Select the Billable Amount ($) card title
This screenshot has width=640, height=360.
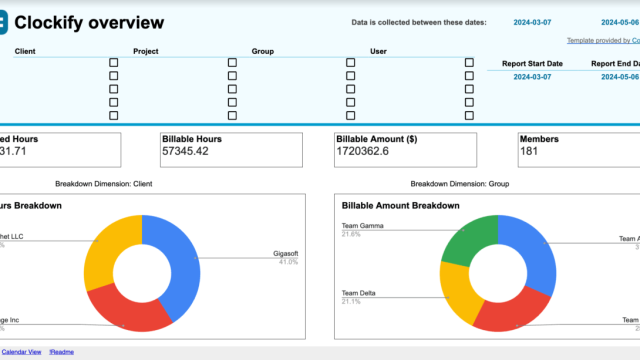coord(377,139)
